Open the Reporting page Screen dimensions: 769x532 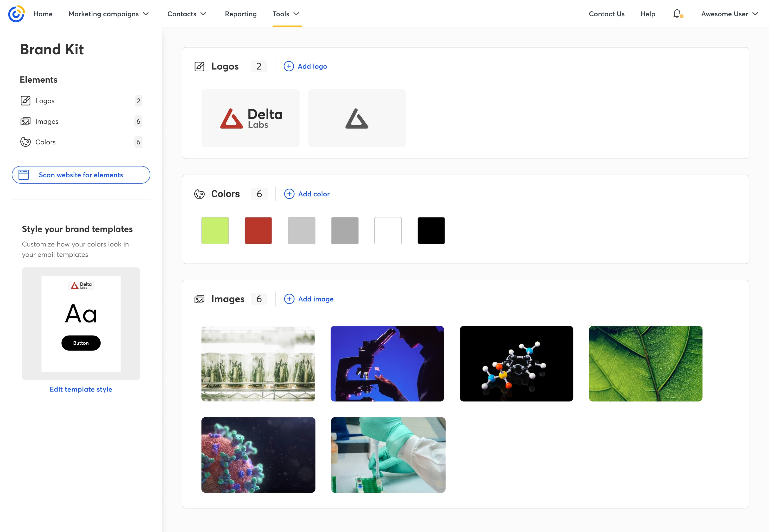point(241,14)
